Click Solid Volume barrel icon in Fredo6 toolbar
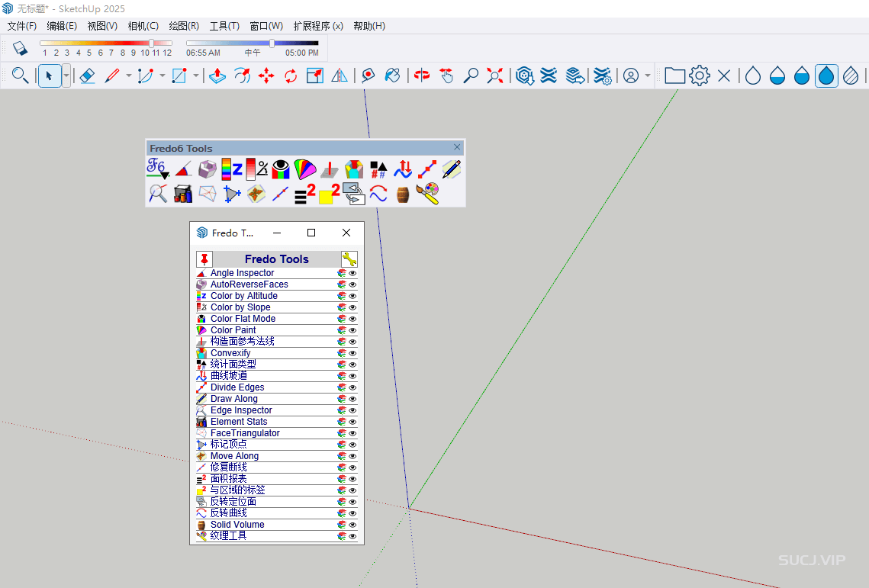Screen dimensions: 869x588 coord(403,194)
